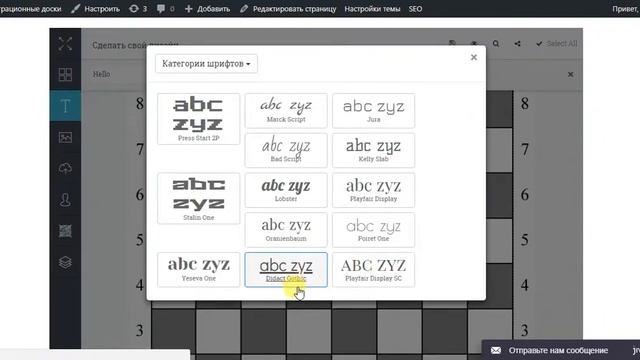Screen dimensions: 640x360
Task: Open Настройки темы in admin bar
Action: [372, 9]
